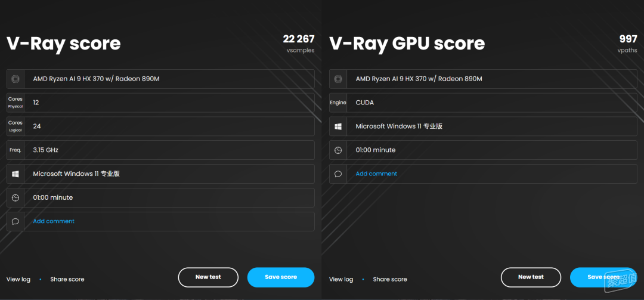
Task: Save score in V-Ray GPU score panel
Action: pos(603,277)
